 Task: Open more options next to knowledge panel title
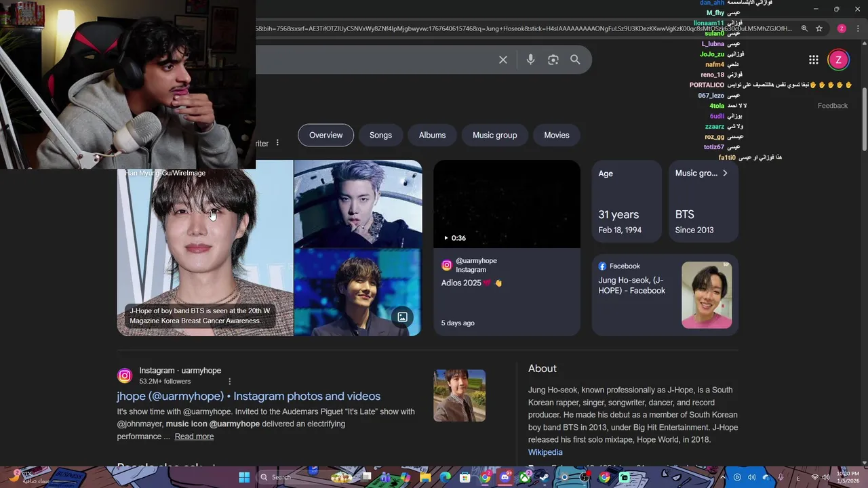click(x=277, y=143)
